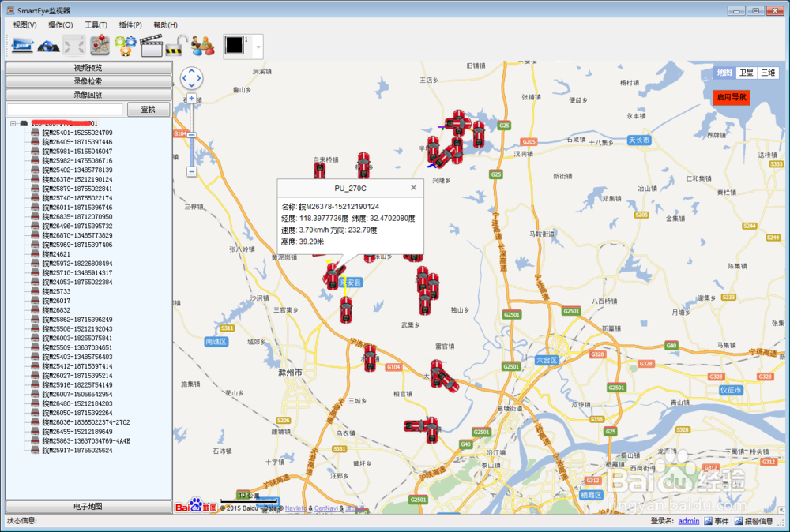Click the red car marker below 来安县 label
Viewport: 790px width, 532px height.
pos(346,309)
